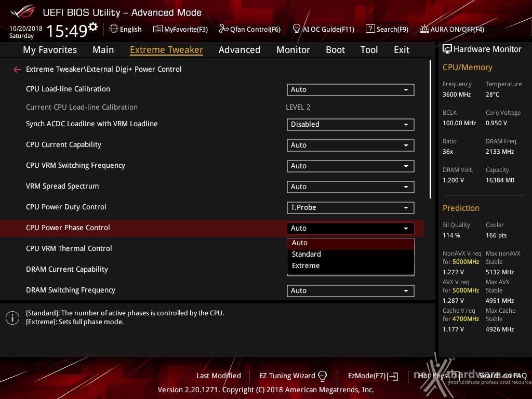Image resolution: width=532 pixels, height=399 pixels.
Task: Click the AURA ON/OFF light icon
Action: 424,29
